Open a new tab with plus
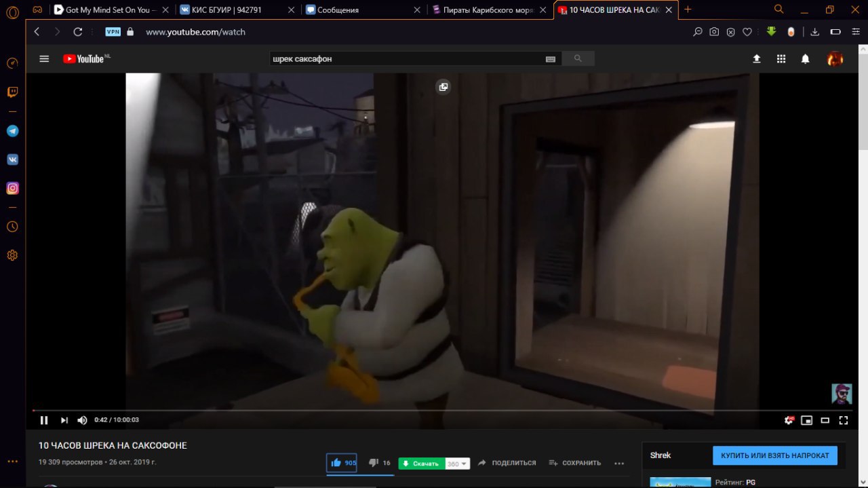868x488 pixels. pyautogui.click(x=688, y=10)
